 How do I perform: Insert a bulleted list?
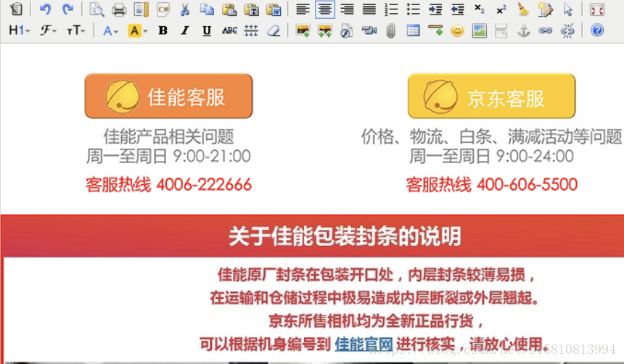pos(414,9)
